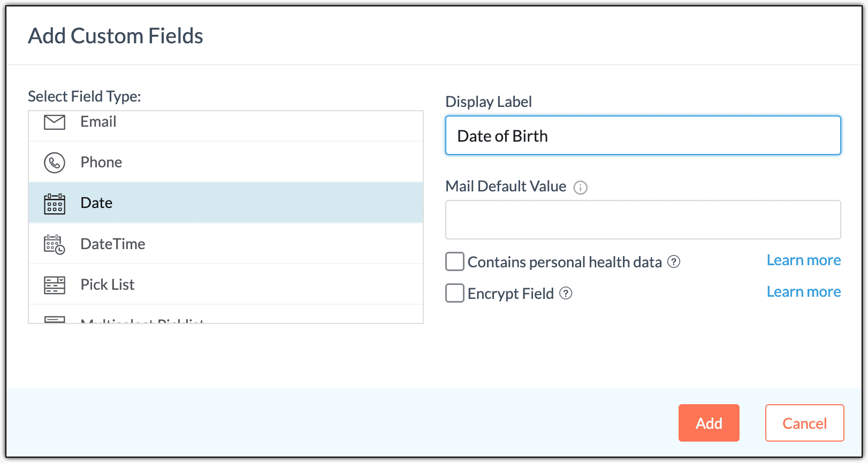Screen dimensions: 868x463
Task: Click the Phone handset icon
Action: (55, 163)
